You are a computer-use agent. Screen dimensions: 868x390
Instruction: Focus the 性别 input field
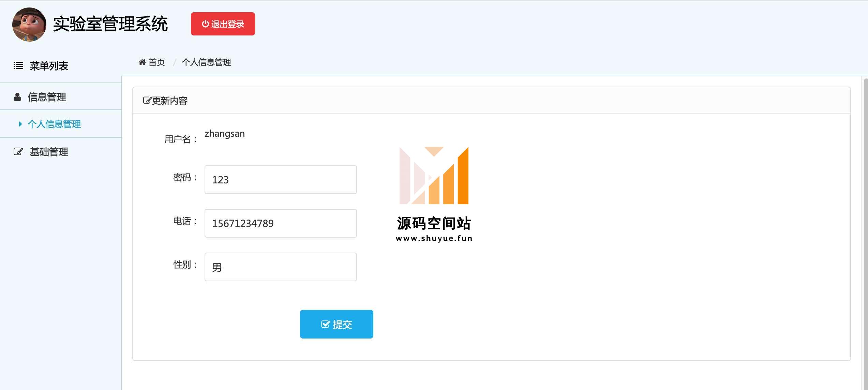pos(281,267)
